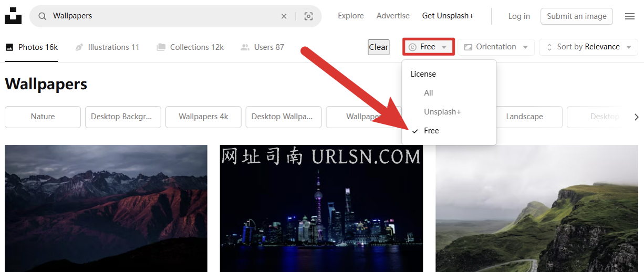Open visual search camera icon
The height and width of the screenshot is (272, 644).
tap(309, 16)
